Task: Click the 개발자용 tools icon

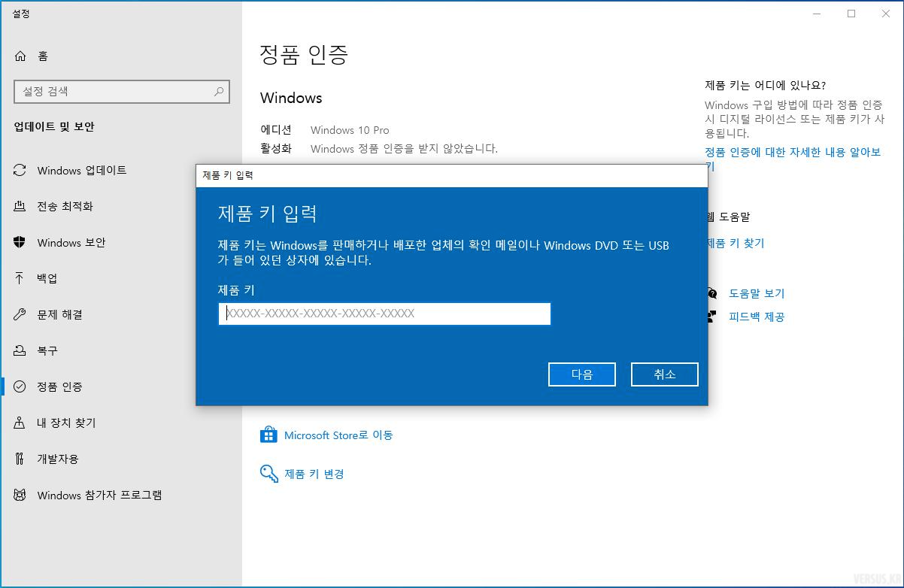Action: coord(20,459)
